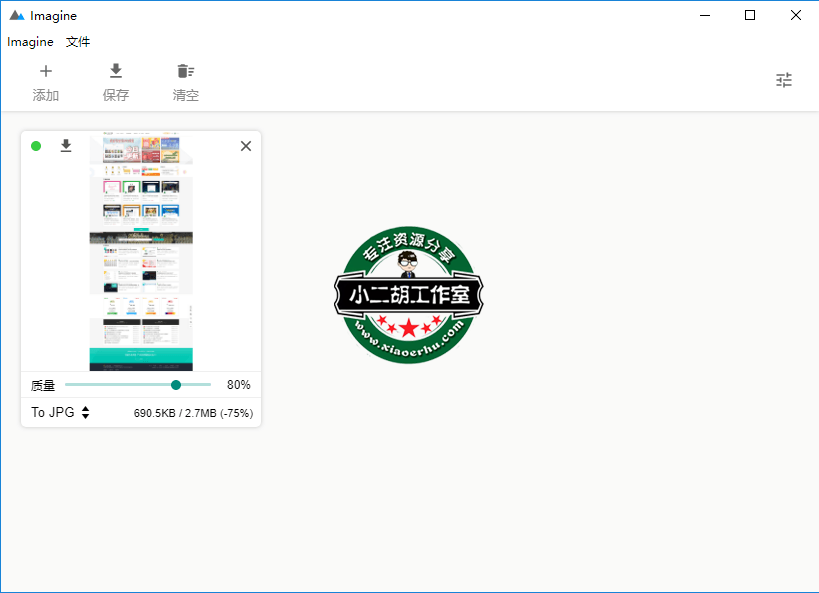Click the 添加 plus icon to add images

coord(45,71)
